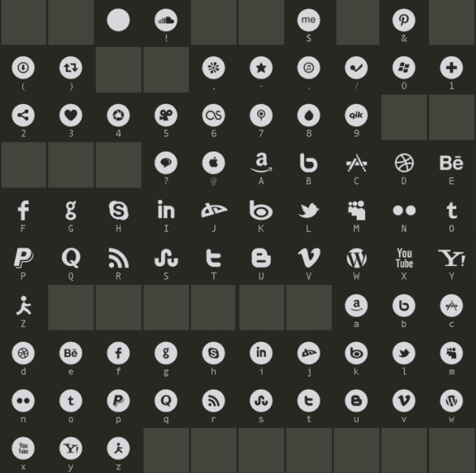Screen dimensions: 476x473
Task: Select the plain Amazon glyph labeled A
Action: 261,163
